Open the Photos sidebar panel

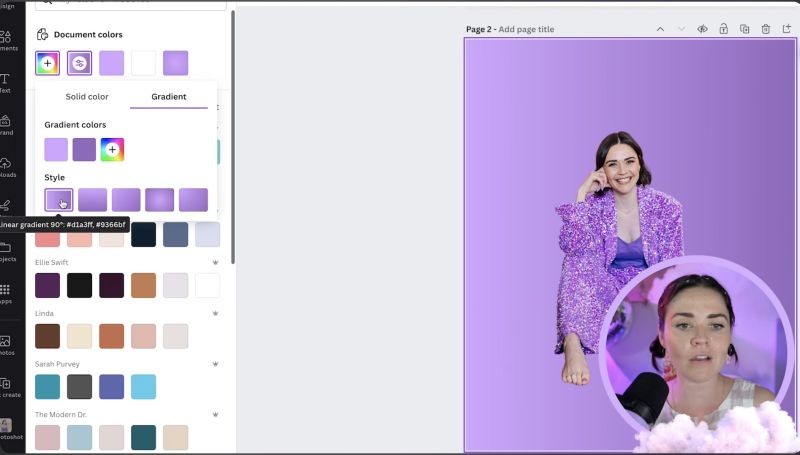6,345
